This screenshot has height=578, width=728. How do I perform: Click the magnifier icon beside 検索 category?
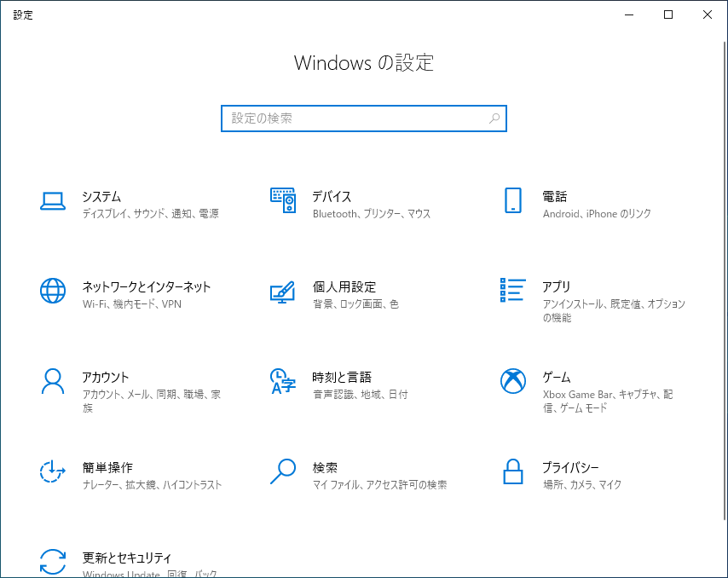283,471
